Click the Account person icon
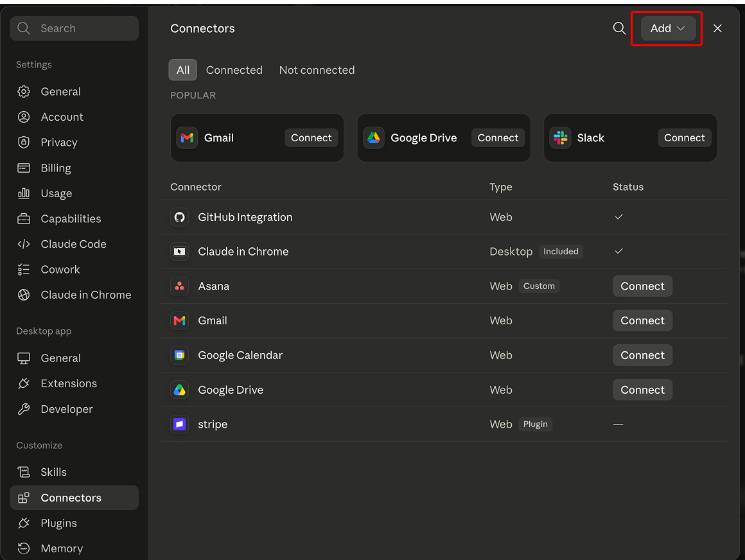 [24, 117]
